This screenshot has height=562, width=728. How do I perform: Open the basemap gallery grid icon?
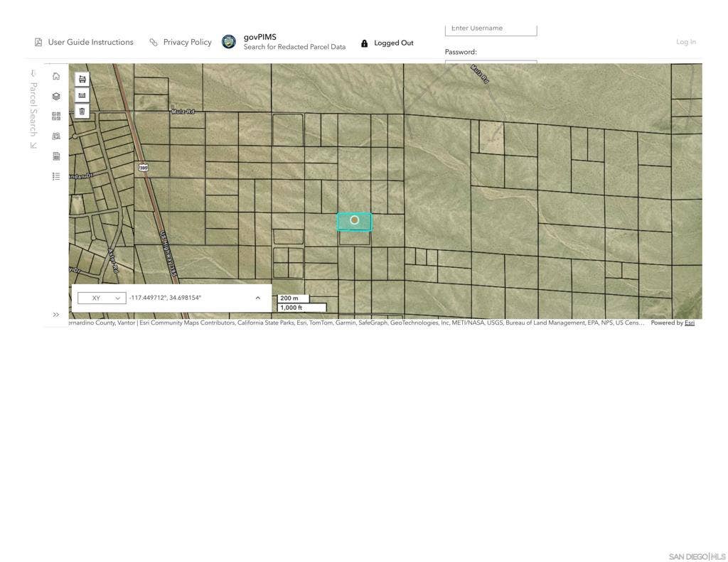[56, 116]
